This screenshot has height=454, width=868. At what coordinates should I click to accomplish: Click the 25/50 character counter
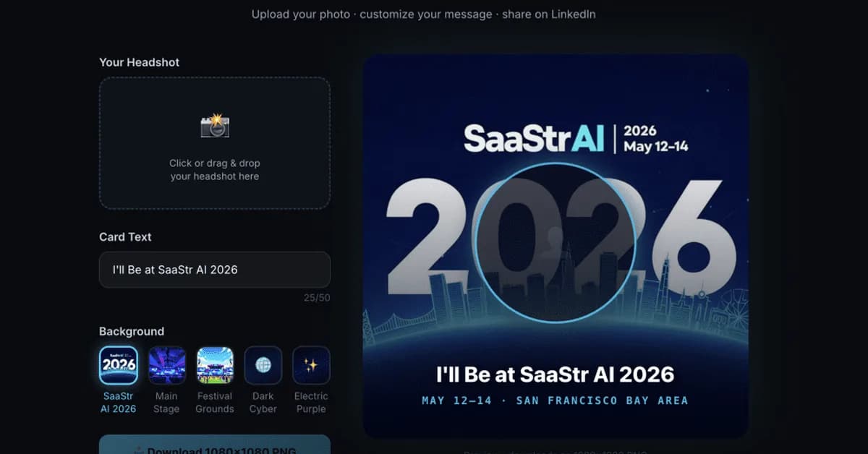pyautogui.click(x=317, y=297)
